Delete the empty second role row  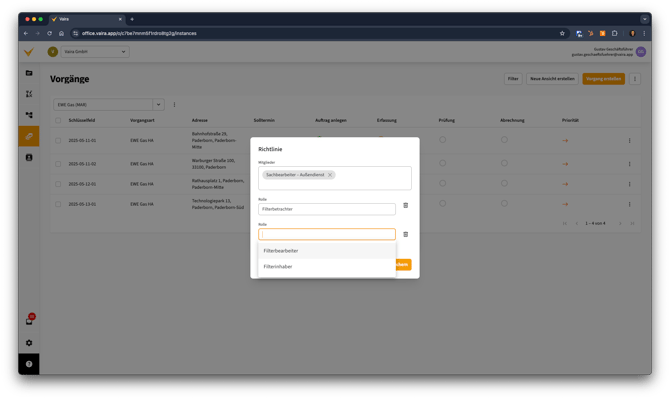[406, 234]
